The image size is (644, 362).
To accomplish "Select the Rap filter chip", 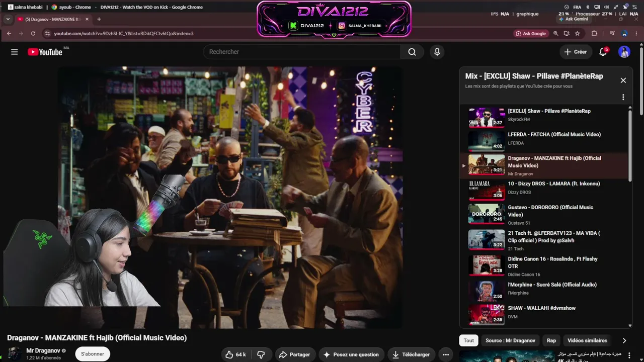I will click(x=551, y=340).
